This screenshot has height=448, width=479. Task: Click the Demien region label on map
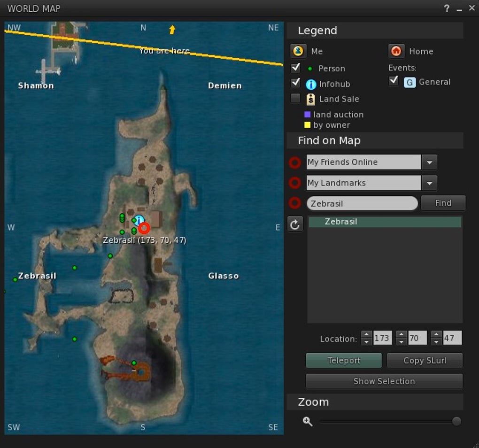(225, 85)
